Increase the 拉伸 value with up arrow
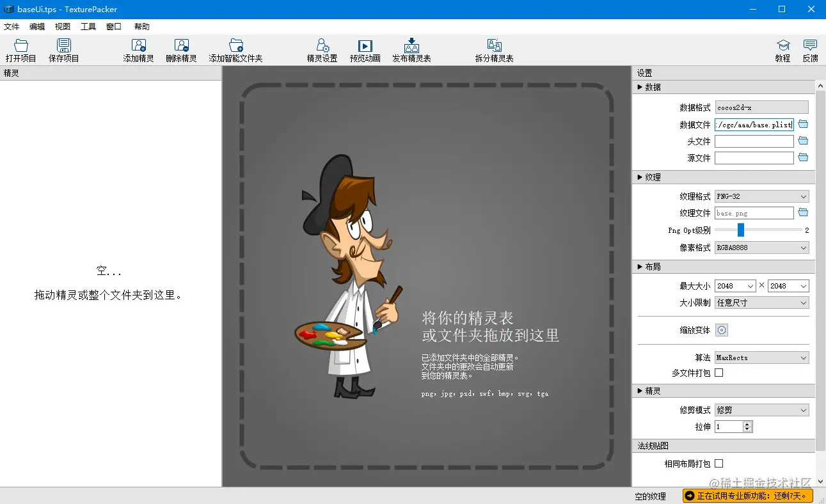The height and width of the screenshot is (504, 826). tap(748, 423)
